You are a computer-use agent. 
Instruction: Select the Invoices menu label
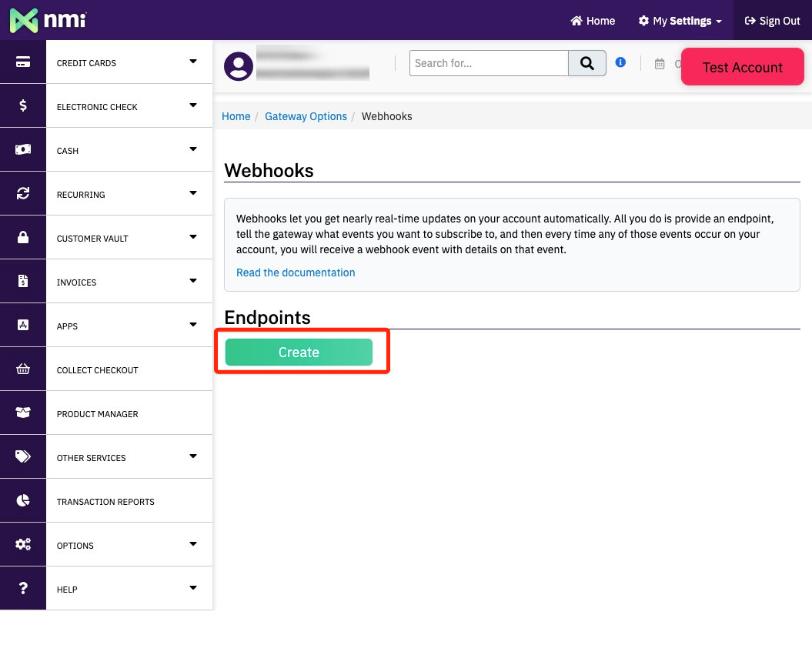[77, 282]
